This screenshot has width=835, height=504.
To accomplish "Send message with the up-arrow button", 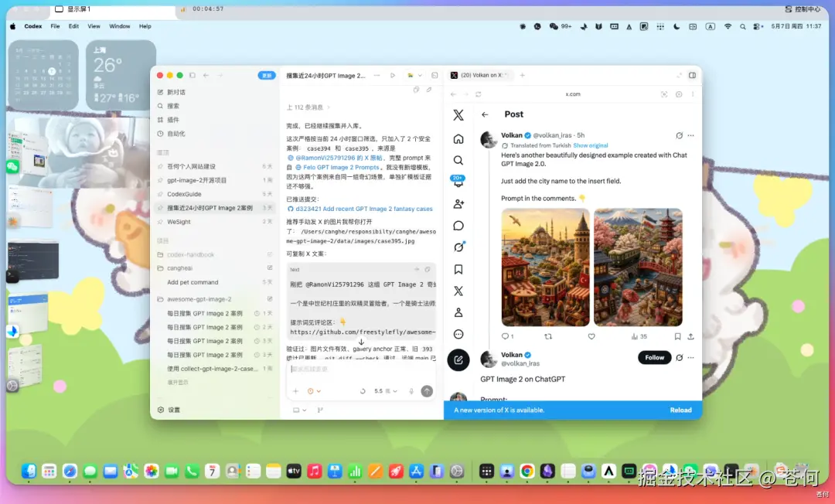I will pyautogui.click(x=427, y=391).
